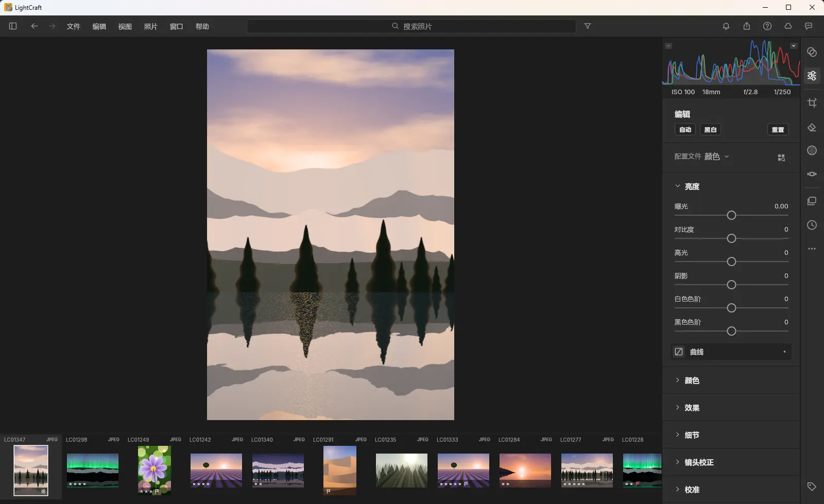Open the keyword tag icon

click(x=812, y=486)
